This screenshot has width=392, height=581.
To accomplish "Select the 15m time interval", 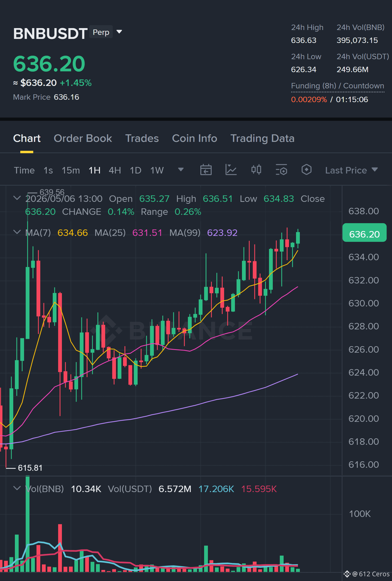I will point(71,170).
